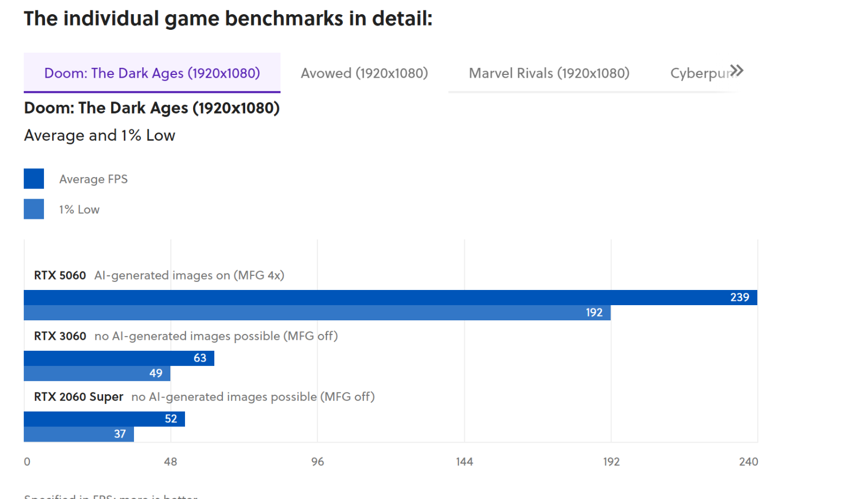The height and width of the screenshot is (499, 868).
Task: Toggle the 1% Low legend label
Action: pos(79,210)
